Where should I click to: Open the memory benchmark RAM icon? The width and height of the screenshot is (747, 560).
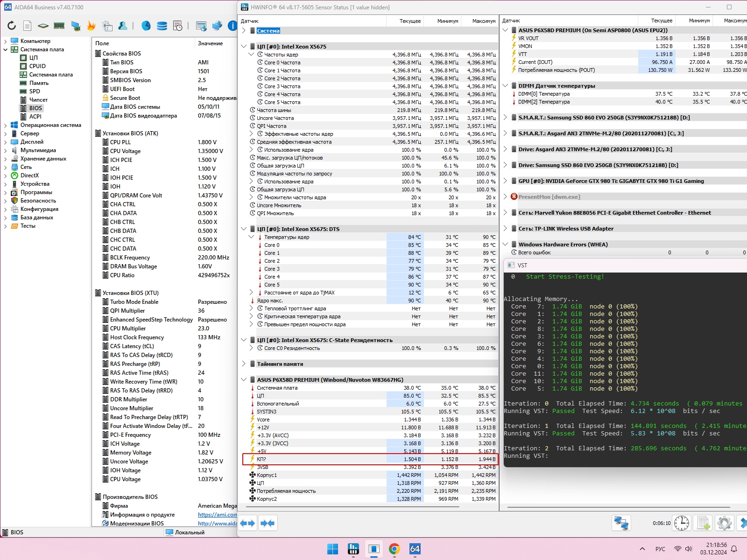click(x=59, y=26)
